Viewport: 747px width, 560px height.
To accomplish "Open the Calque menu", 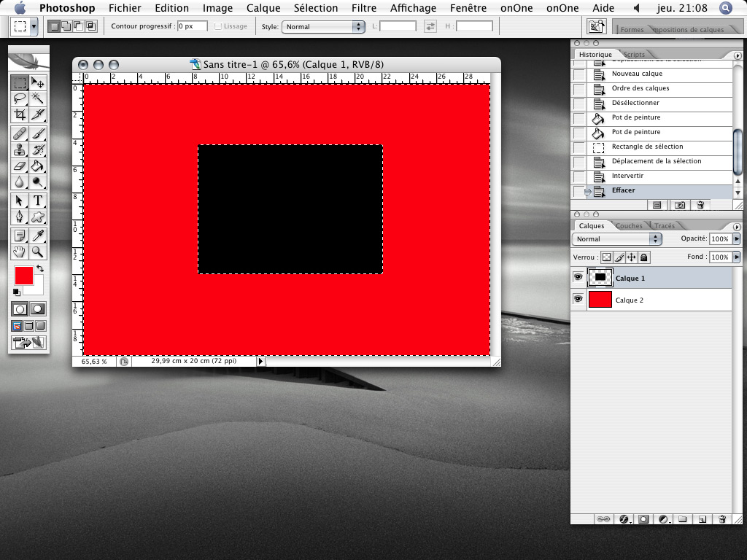I will coord(263,8).
